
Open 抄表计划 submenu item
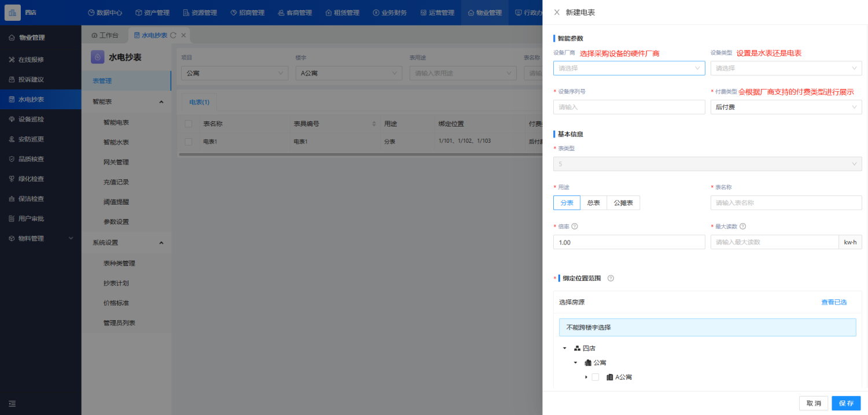click(116, 283)
